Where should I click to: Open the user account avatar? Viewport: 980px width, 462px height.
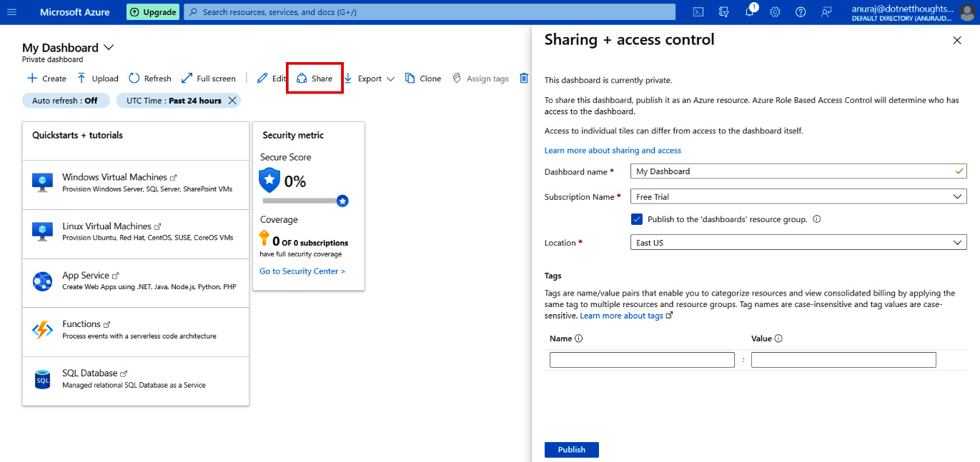[967, 11]
